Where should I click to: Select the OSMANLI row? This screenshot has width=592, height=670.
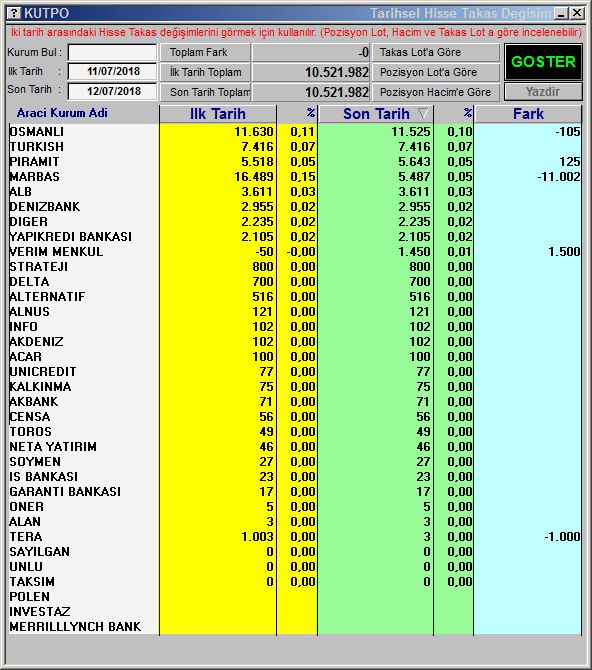[x=295, y=132]
